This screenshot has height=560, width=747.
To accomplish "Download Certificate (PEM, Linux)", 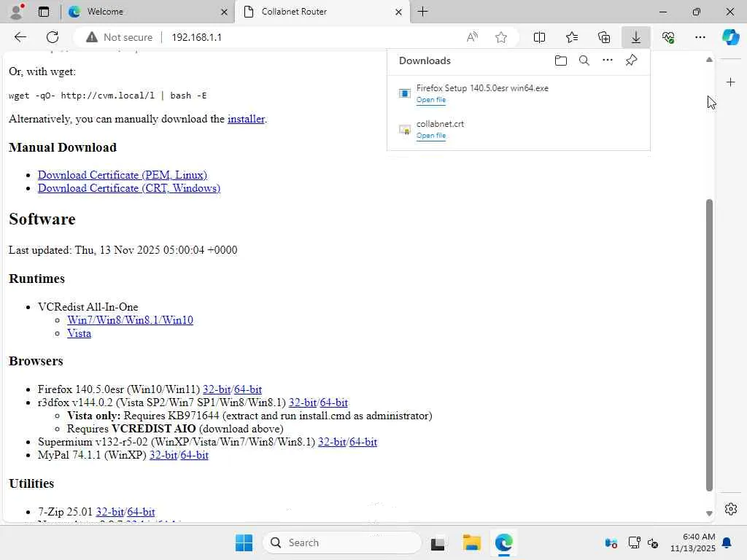I will [123, 175].
